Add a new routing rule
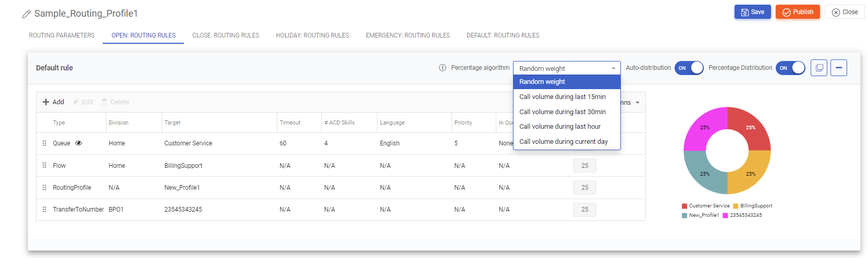Viewport: 868px width, 258px height. click(53, 102)
